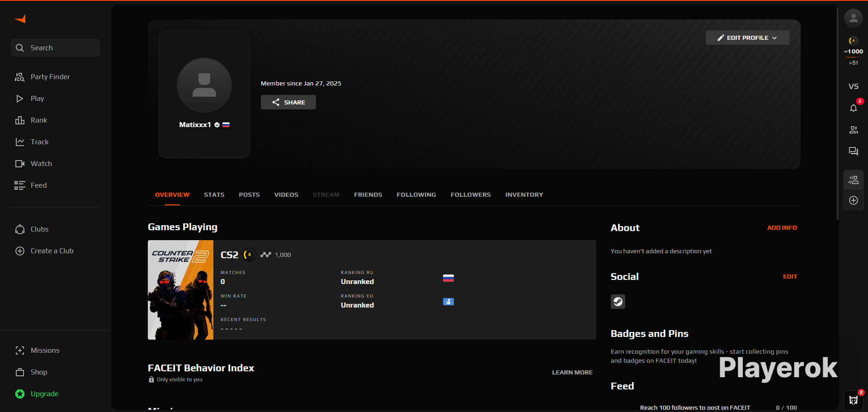Open the friends list icon in right sidebar

[x=853, y=130]
